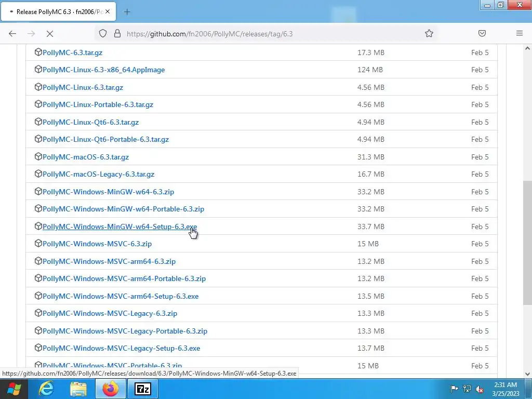Click the scrollbar down arrow
This screenshot has height=399, width=532.
click(527, 374)
